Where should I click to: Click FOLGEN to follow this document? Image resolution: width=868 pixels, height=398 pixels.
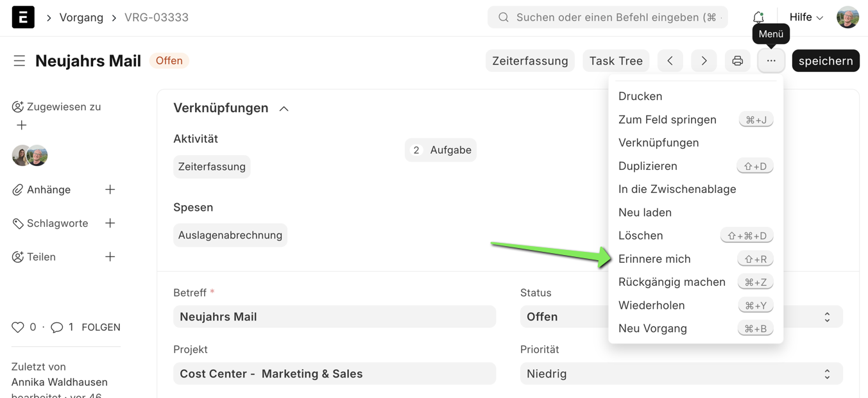101,328
